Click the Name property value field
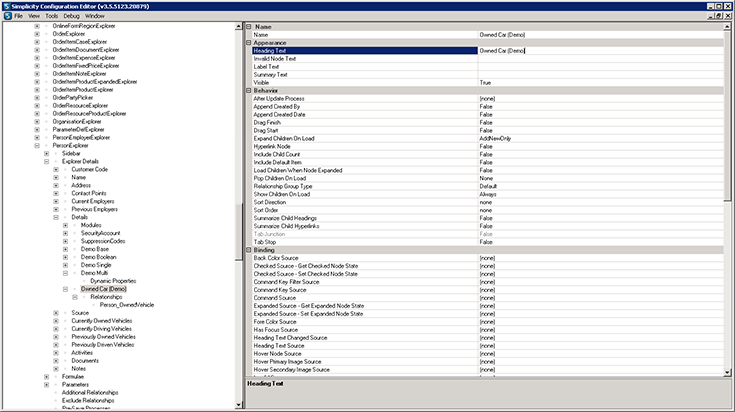 tap(600, 35)
